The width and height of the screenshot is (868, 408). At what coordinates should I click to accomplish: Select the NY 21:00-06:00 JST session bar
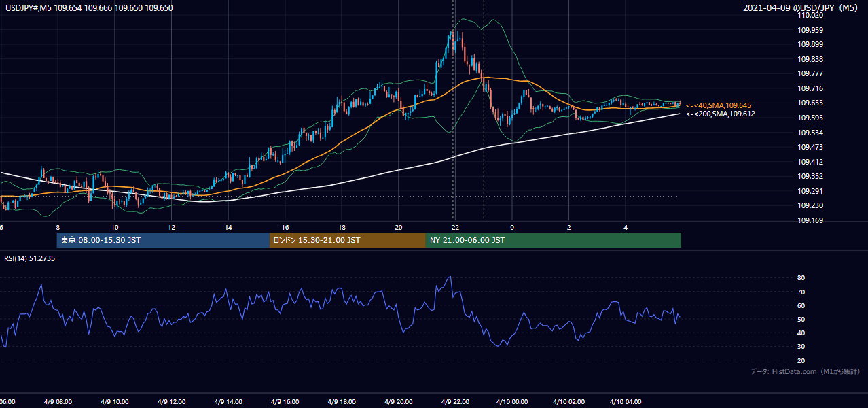pyautogui.click(x=554, y=240)
